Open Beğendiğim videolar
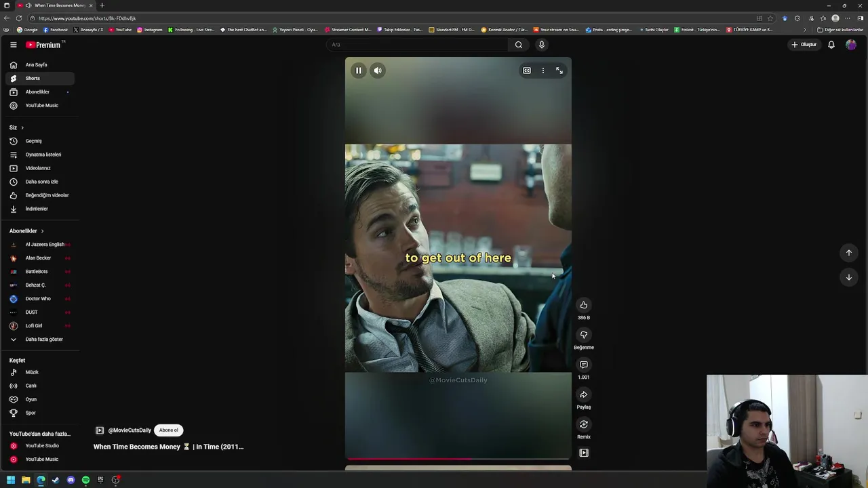Viewport: 868px width, 488px height. (40, 195)
